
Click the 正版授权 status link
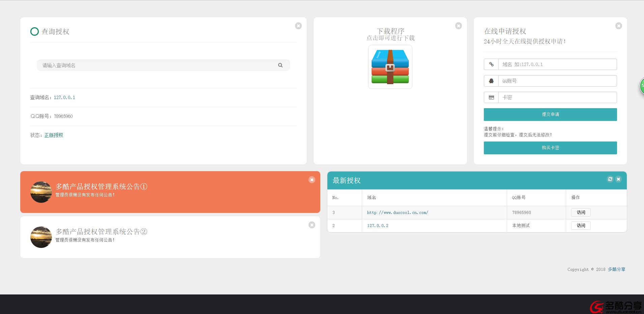tap(54, 135)
